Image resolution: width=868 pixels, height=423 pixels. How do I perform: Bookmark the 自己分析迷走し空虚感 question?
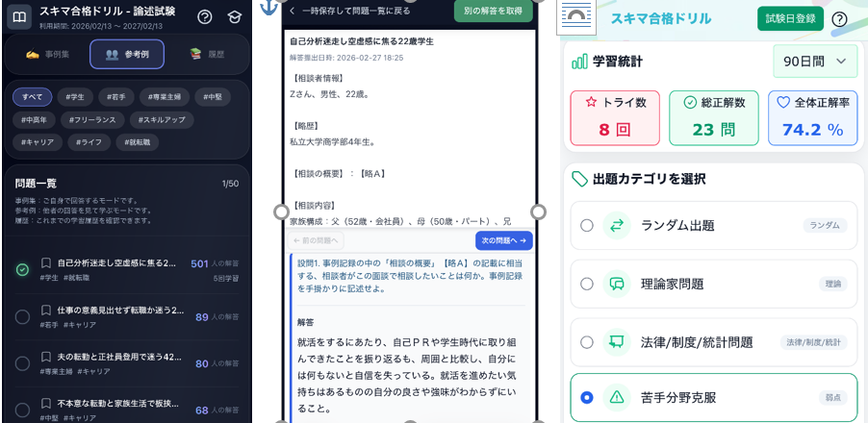pos(45,262)
